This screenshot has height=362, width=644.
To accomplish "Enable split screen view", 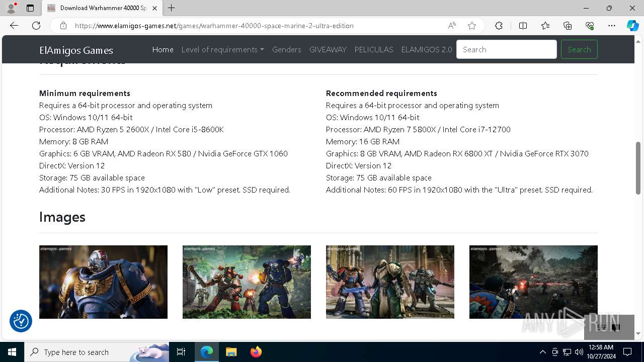I will click(523, 26).
